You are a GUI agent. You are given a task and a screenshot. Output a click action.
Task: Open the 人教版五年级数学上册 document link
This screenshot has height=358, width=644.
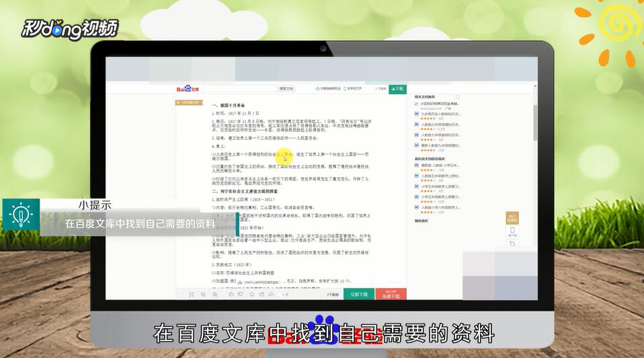(x=441, y=176)
